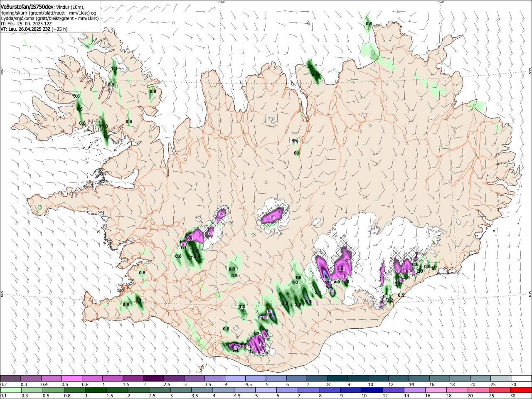Pick the 18–20 grey snow legend swatch

[460, 378]
